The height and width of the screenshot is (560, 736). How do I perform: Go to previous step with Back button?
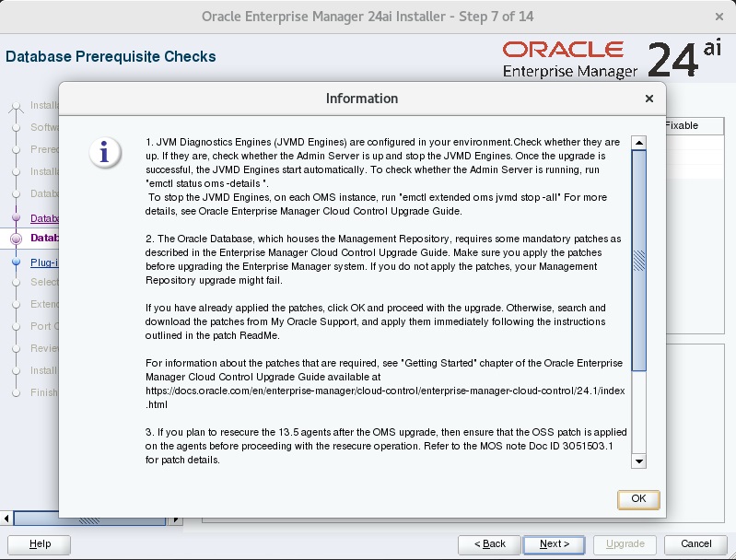point(489,544)
